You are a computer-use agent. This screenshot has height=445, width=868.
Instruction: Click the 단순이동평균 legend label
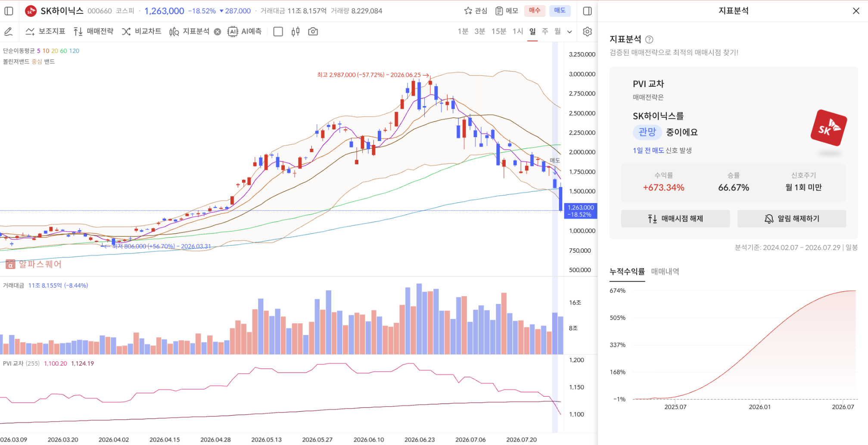pos(19,51)
